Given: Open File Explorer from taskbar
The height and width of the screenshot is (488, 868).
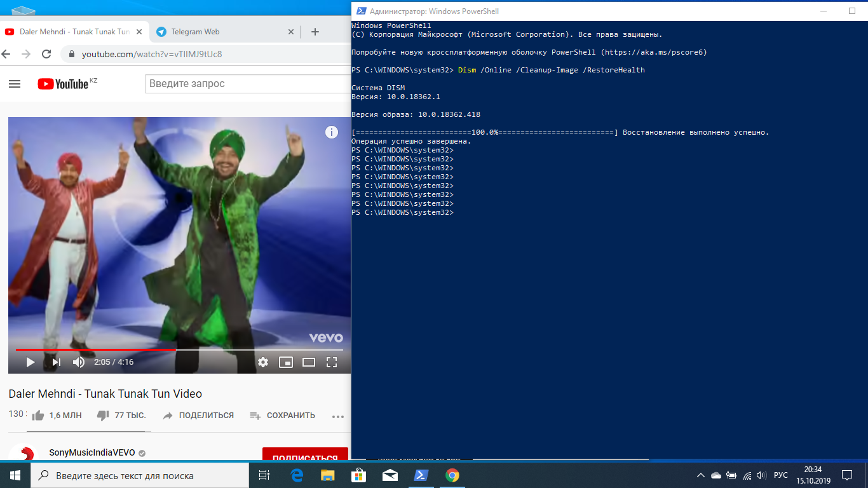Looking at the screenshot, I should 328,475.
